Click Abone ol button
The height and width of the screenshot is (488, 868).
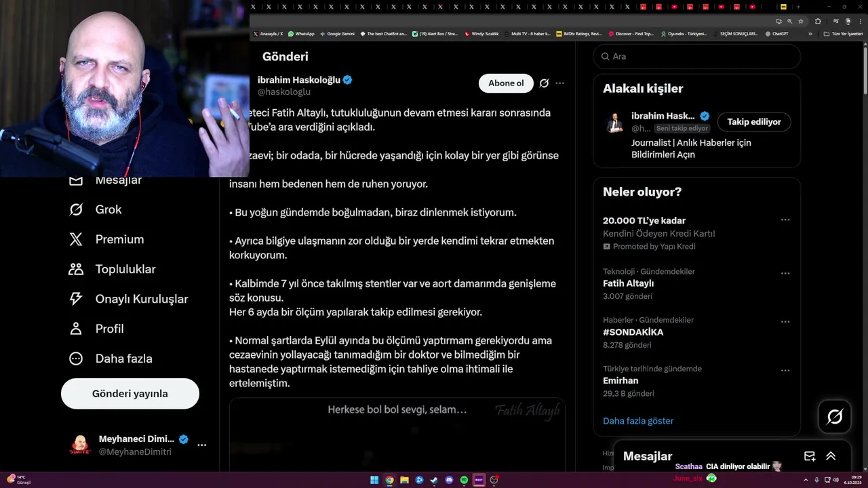pos(506,83)
